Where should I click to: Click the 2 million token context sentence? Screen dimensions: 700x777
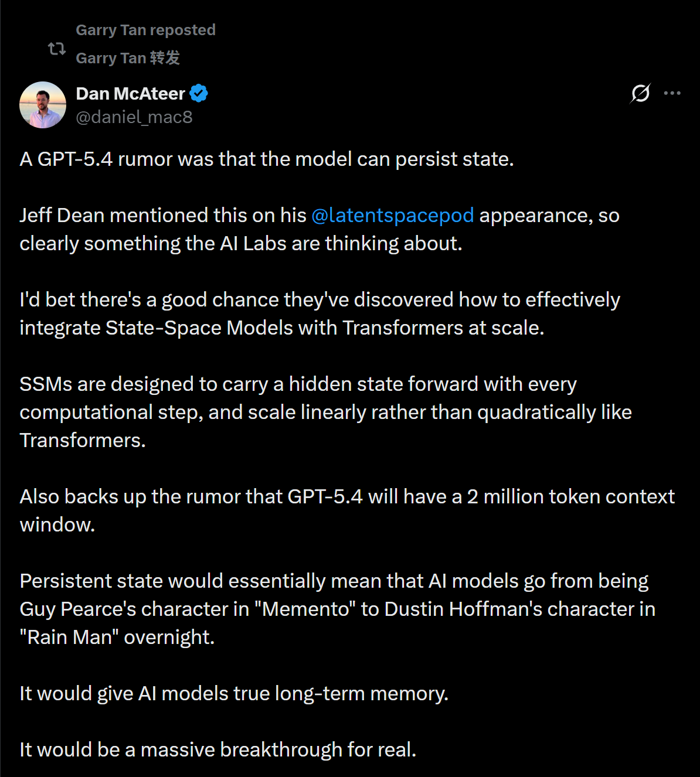coord(347,497)
